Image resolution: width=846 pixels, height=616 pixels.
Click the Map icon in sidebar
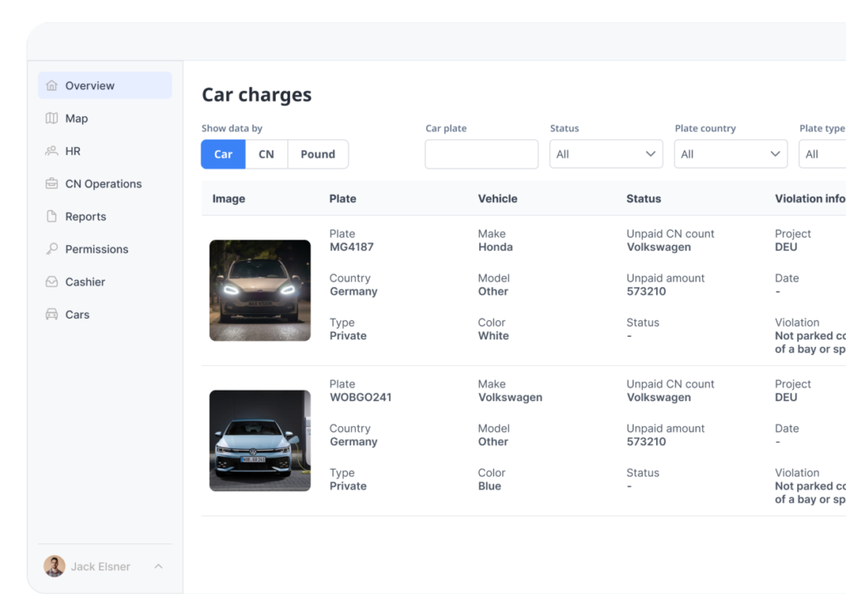tap(52, 119)
